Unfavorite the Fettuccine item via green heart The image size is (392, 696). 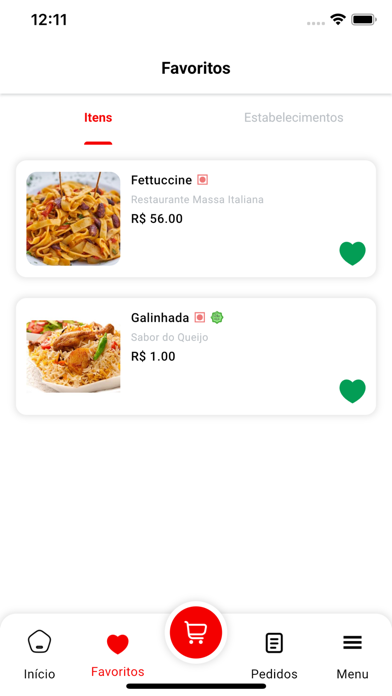point(352,253)
